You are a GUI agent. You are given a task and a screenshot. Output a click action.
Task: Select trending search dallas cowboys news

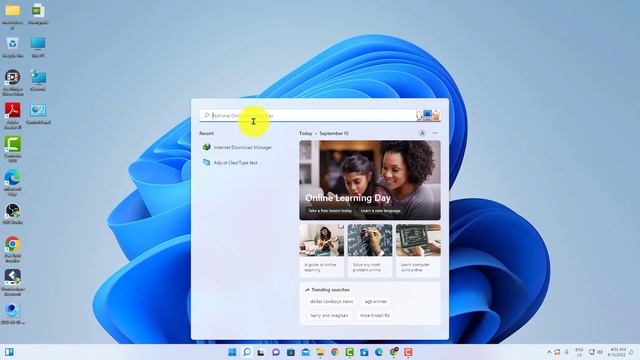tap(331, 301)
